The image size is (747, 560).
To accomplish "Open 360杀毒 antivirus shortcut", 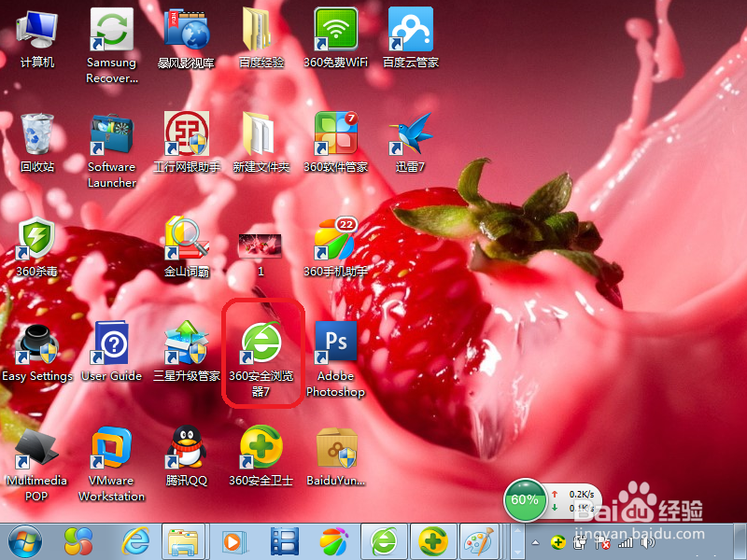I will [37, 247].
